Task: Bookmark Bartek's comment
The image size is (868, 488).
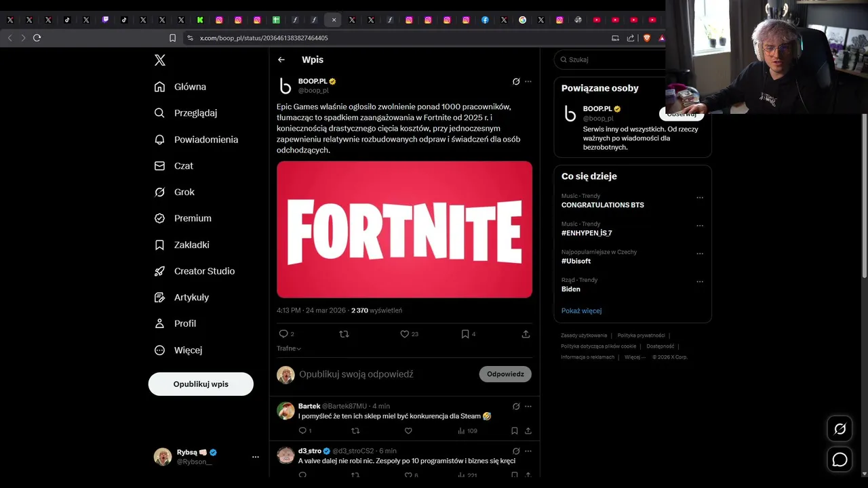Action: pyautogui.click(x=515, y=431)
